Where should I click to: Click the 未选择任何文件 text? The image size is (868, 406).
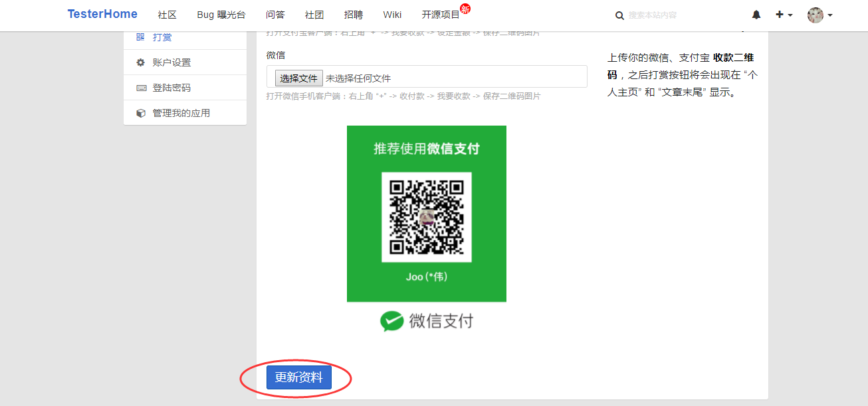tap(358, 78)
